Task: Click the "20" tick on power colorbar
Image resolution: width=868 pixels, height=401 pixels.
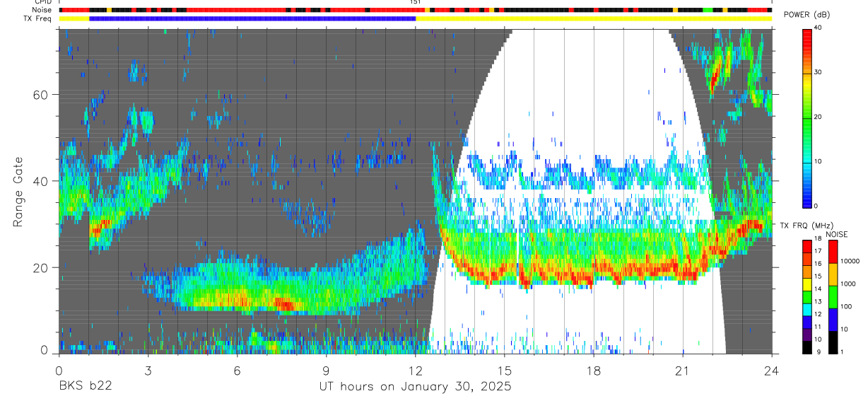Action: pyautogui.click(x=818, y=117)
